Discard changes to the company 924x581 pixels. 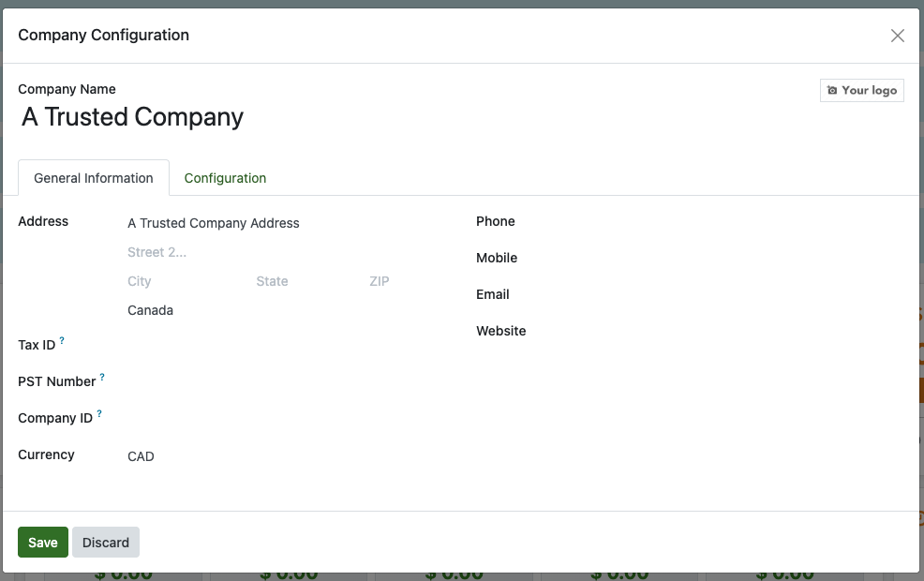(106, 543)
